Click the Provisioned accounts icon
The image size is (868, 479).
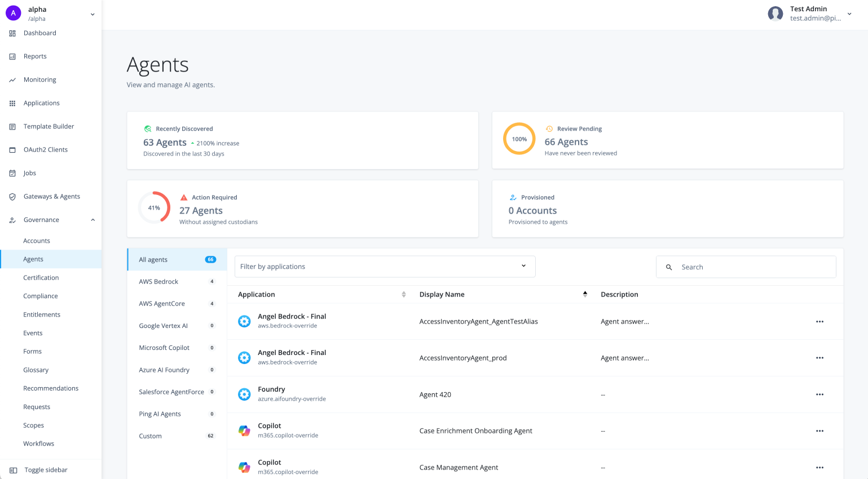(x=513, y=197)
